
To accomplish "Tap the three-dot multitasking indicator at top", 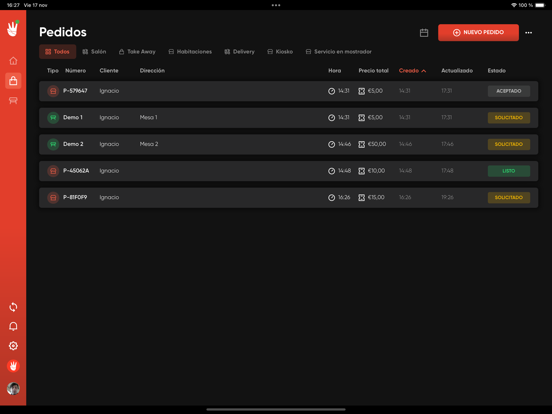I will (276, 5).
